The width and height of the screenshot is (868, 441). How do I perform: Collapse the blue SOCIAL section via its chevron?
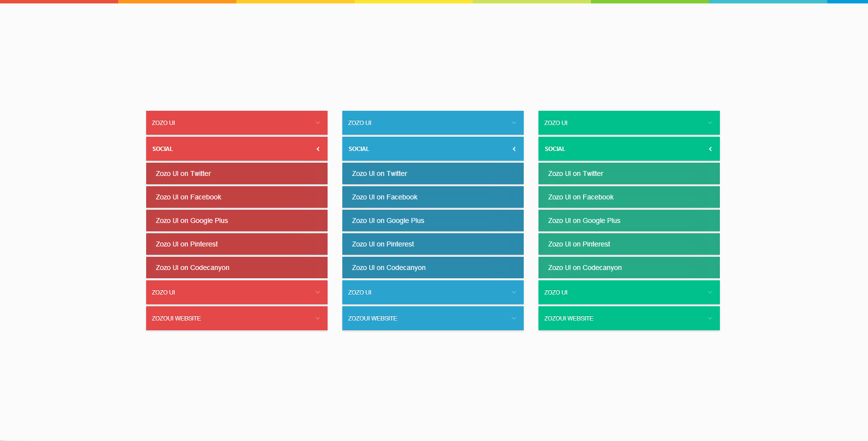coord(514,149)
